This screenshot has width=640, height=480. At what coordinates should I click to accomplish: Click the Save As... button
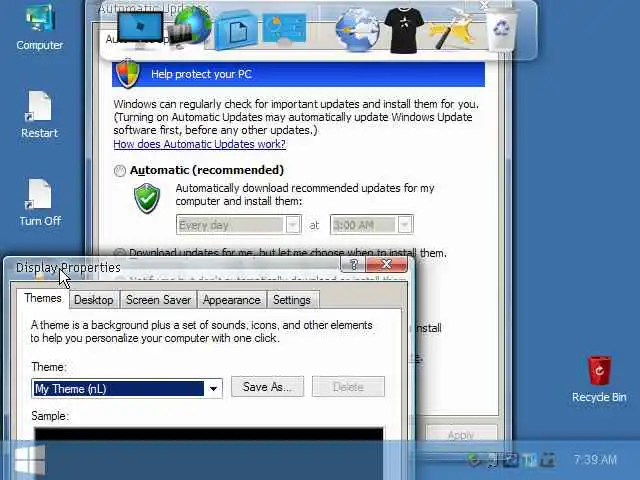tap(267, 387)
